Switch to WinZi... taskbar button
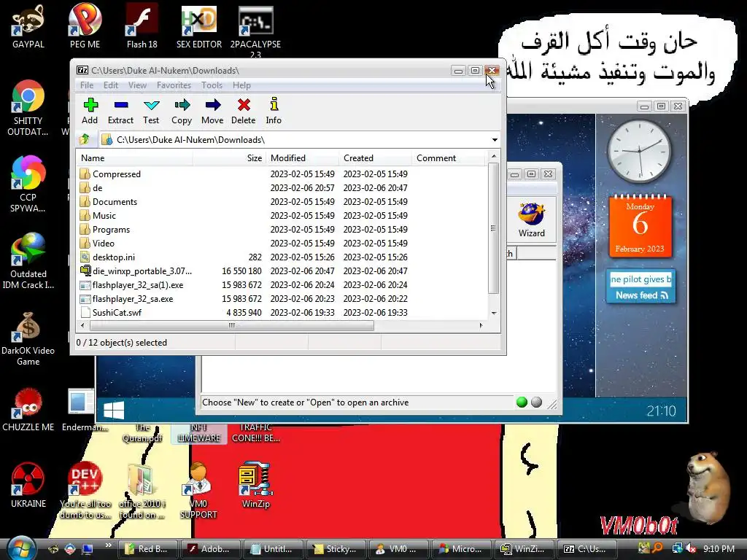Screen dimensions: 747x560 tap(524, 549)
